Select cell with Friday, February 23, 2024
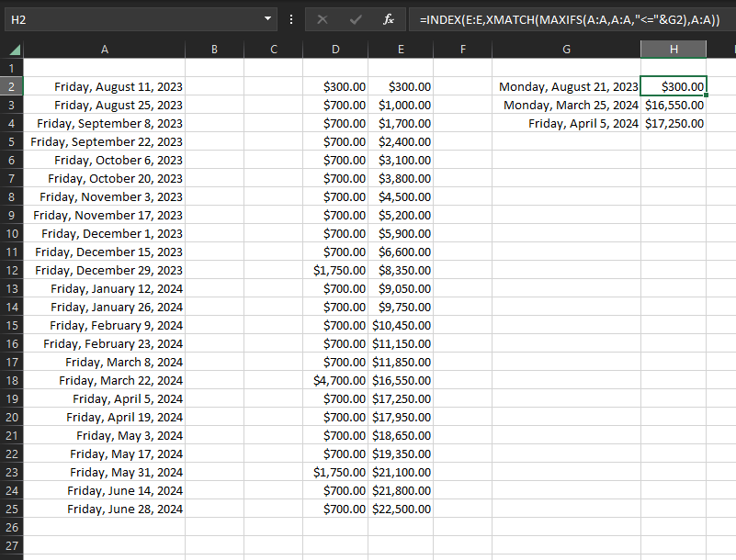 [104, 343]
